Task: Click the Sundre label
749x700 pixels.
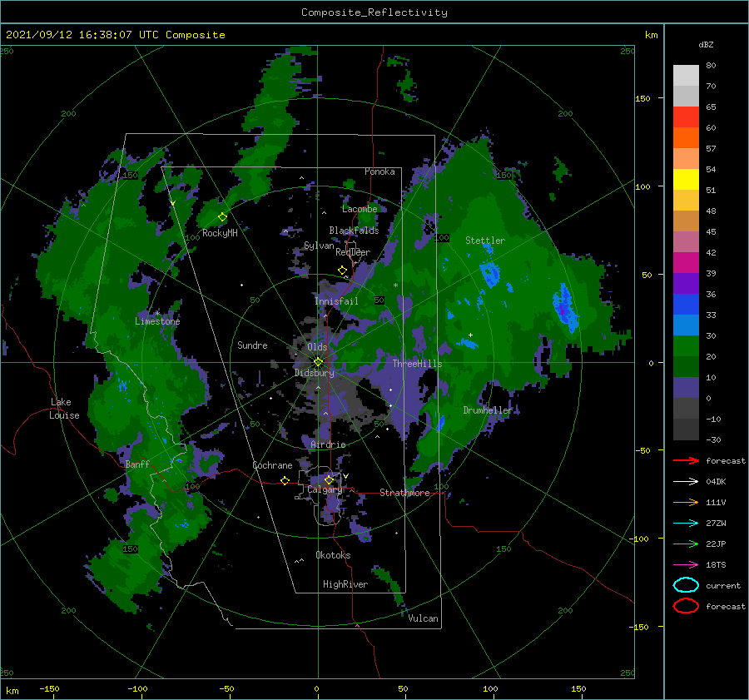Action: coord(252,345)
